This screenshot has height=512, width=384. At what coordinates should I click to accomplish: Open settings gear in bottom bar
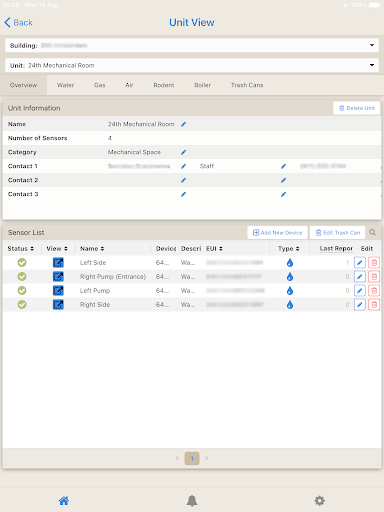click(x=320, y=501)
